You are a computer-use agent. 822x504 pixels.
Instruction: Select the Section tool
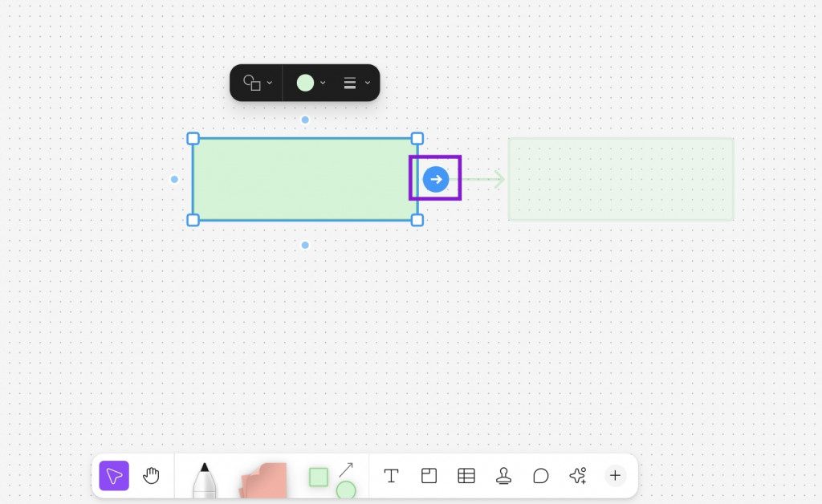click(x=429, y=476)
